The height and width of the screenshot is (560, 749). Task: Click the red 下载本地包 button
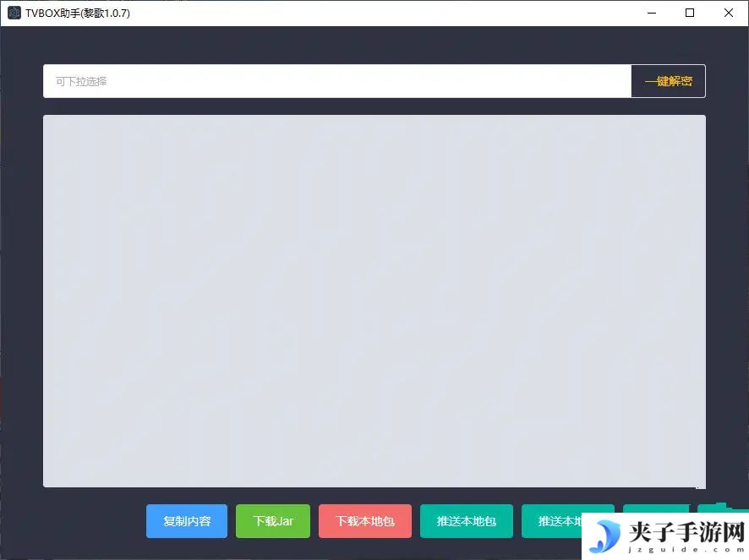click(365, 521)
